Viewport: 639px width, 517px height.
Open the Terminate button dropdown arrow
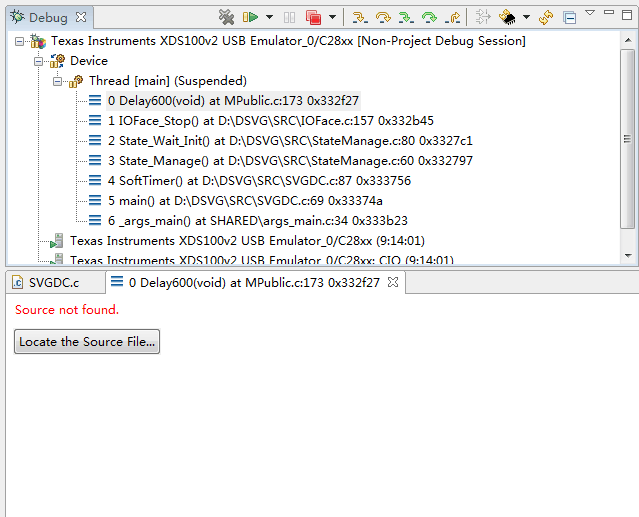(x=333, y=17)
